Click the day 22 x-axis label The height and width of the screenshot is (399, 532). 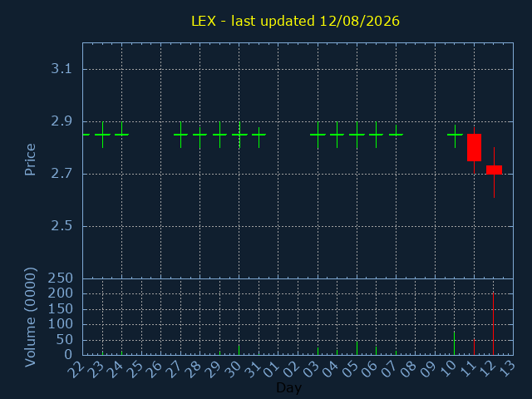tap(76, 369)
